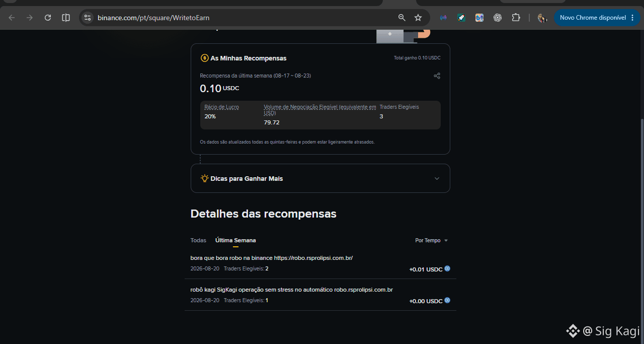Image resolution: width=644 pixels, height=344 pixels.
Task: Go forward to the next page
Action: click(30, 18)
